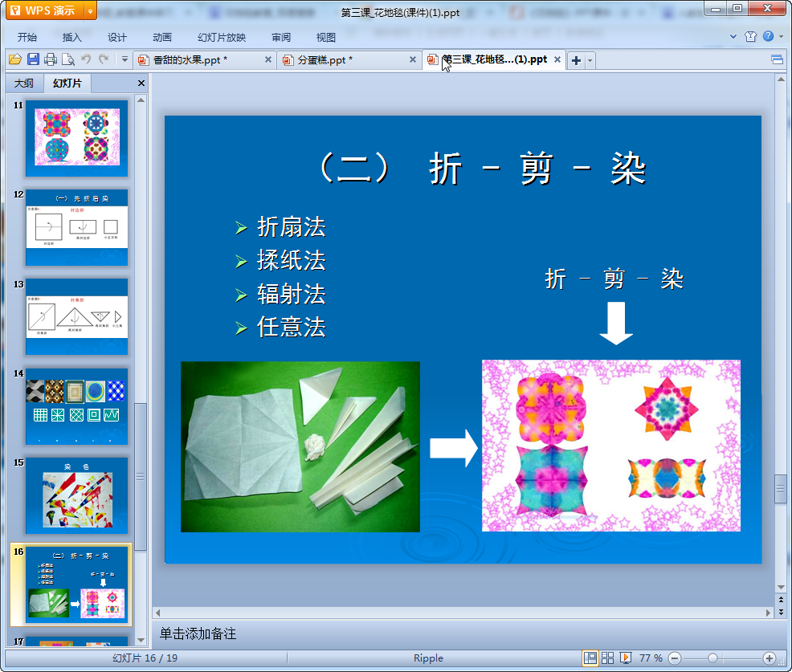Expand the Help dropdown arrow
Image resolution: width=792 pixels, height=672 pixels.
(781, 36)
